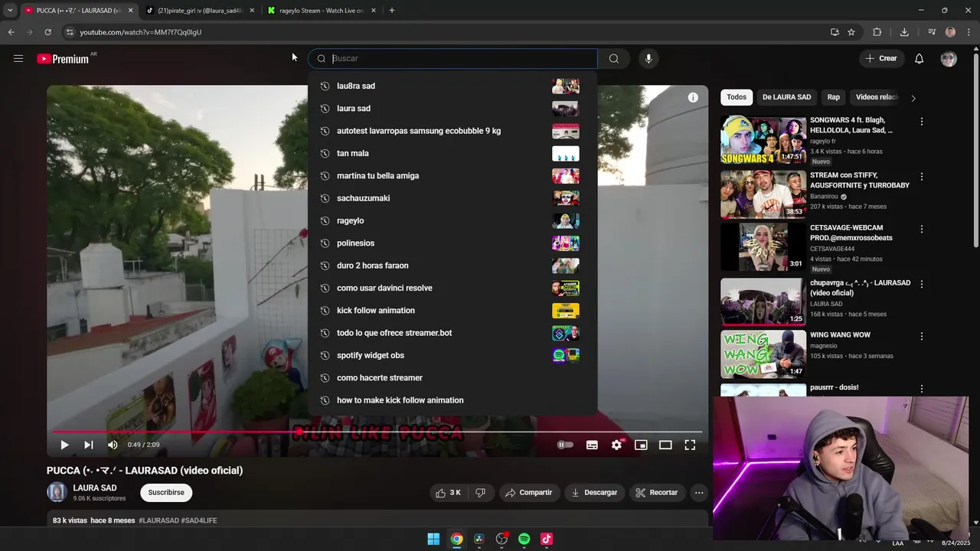Choose 'spotify widget obs' suggestion
This screenshot has height=551, width=980.
click(452, 355)
